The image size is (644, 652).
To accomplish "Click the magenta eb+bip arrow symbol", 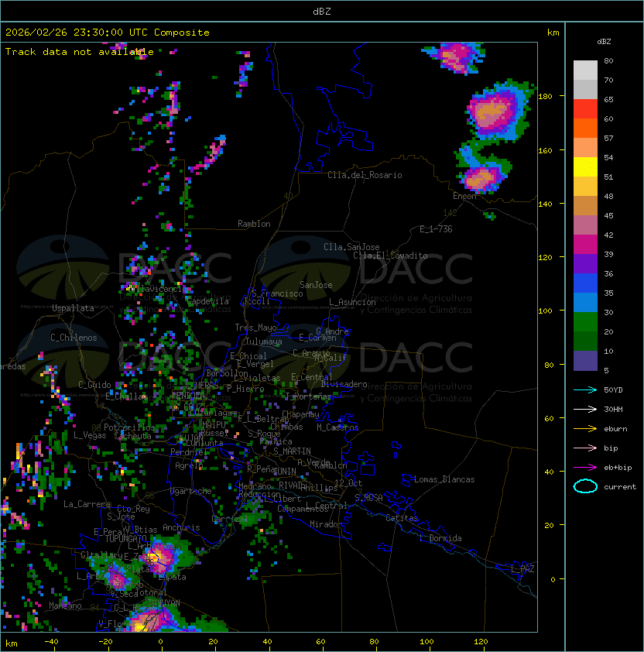I will pyautogui.click(x=585, y=468).
